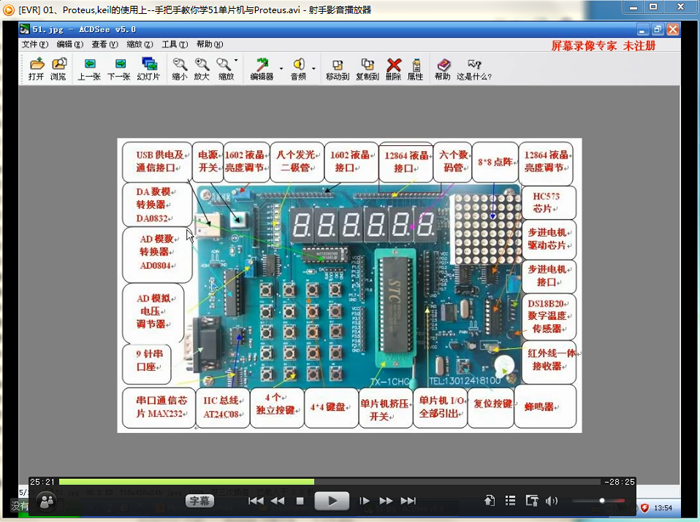Click the 移动到 move-to icon

pos(338,69)
